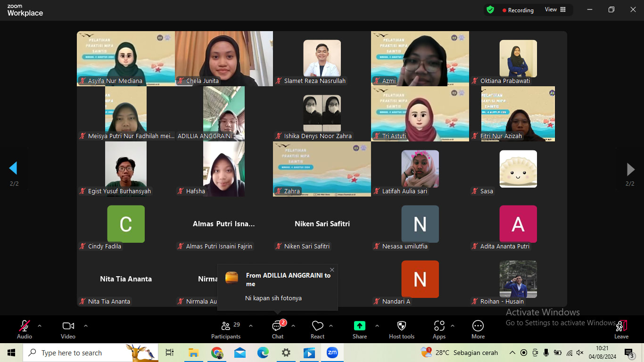Click the Recording indicator

[518, 10]
